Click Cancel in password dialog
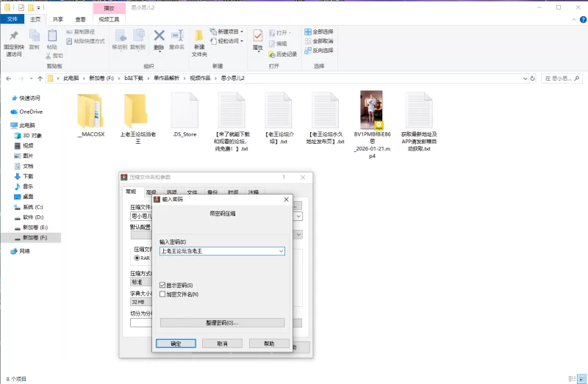 223,344
